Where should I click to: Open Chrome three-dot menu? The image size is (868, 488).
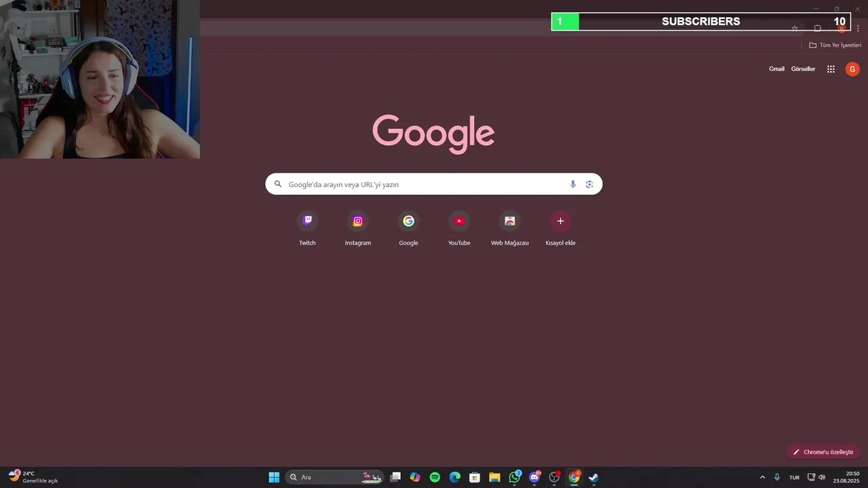point(858,28)
